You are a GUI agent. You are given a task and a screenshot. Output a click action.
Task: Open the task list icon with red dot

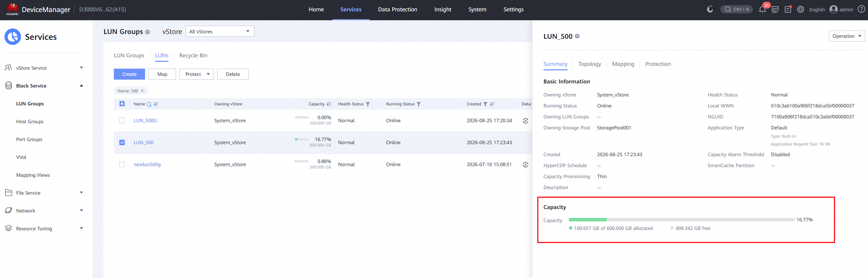coord(788,10)
